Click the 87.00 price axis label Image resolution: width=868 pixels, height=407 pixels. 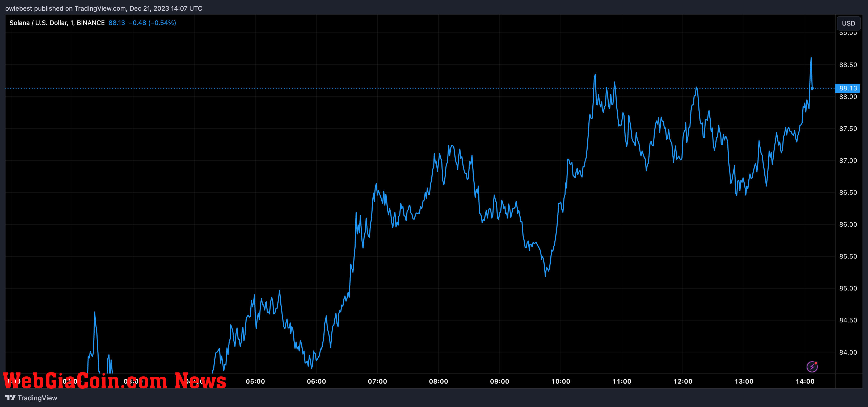coord(848,161)
